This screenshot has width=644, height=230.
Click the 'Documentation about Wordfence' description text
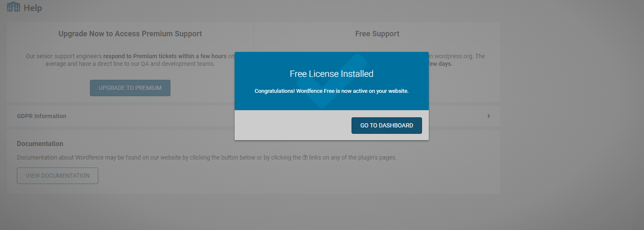point(207,157)
